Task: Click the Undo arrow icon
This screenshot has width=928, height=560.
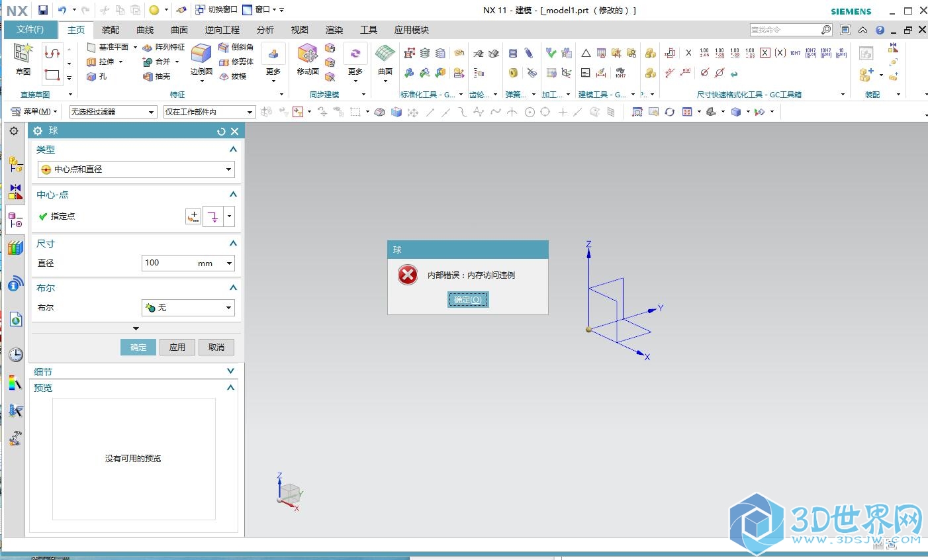Action: click(x=62, y=10)
